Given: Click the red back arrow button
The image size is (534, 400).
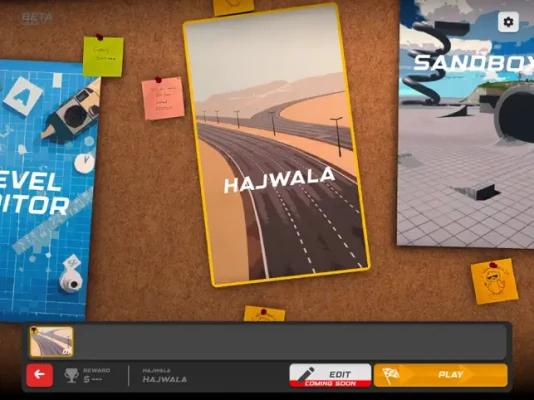Looking at the screenshot, I should coord(40,375).
